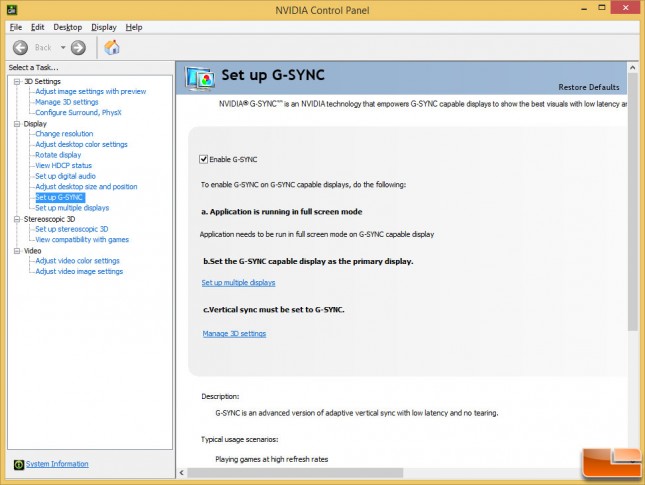645x485 pixels.
Task: Select Adjust desktop size and position
Action: click(x=86, y=187)
